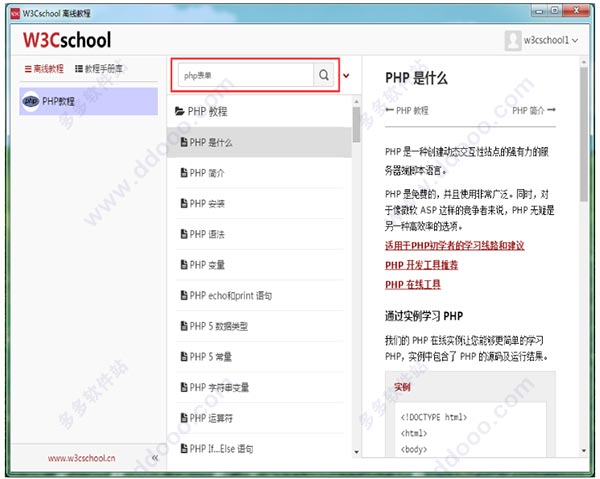Open the PHP 5 常量 chapter

tap(259, 357)
